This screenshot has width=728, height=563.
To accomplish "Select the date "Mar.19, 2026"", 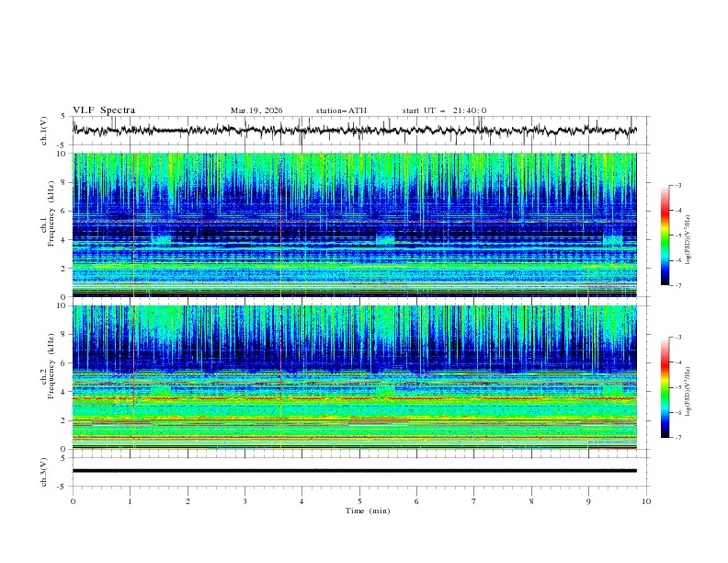I will pyautogui.click(x=256, y=110).
